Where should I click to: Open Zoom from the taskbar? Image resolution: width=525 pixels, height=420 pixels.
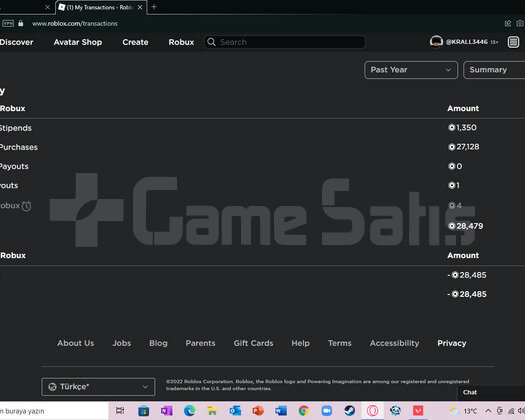coord(326,410)
